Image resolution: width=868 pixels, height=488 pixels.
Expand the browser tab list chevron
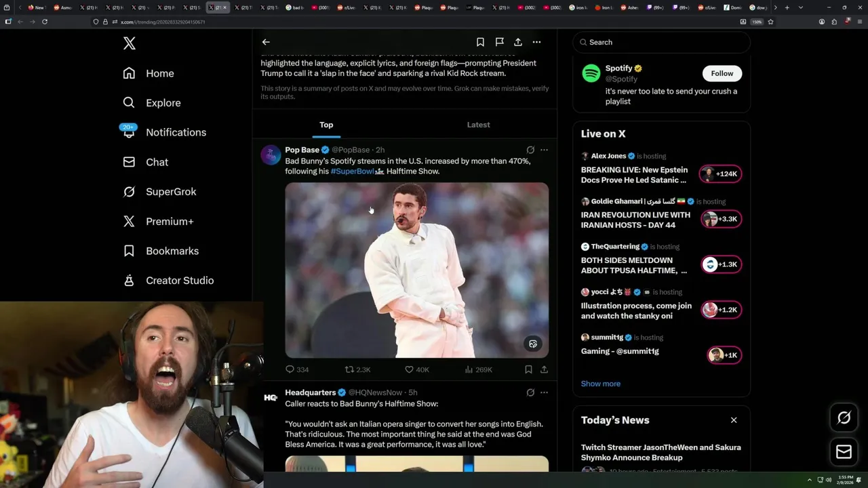(801, 7)
